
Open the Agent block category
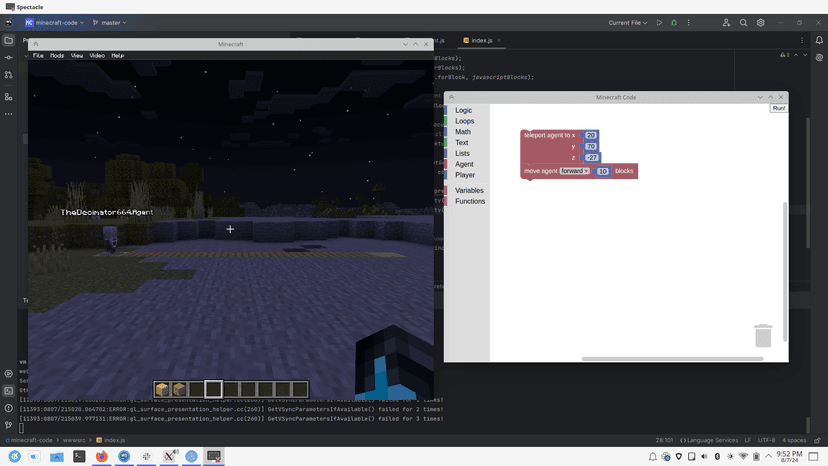coord(464,164)
